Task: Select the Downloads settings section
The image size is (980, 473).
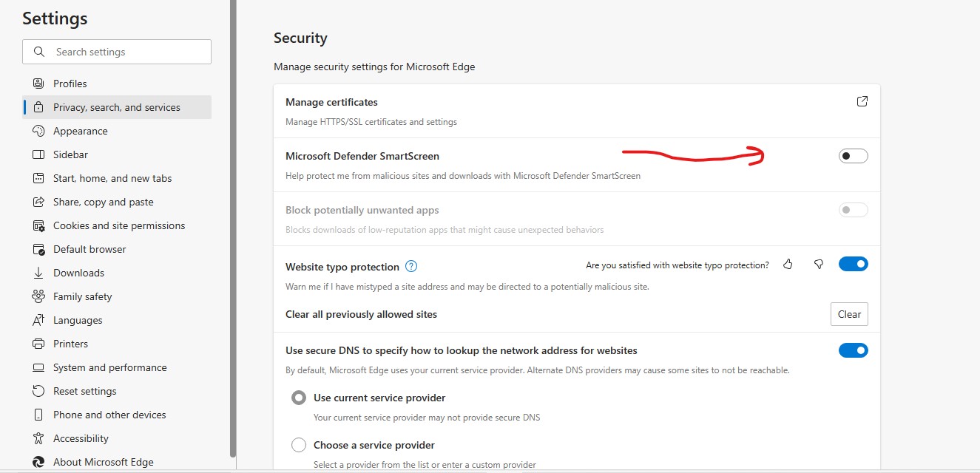Action: click(x=117, y=273)
